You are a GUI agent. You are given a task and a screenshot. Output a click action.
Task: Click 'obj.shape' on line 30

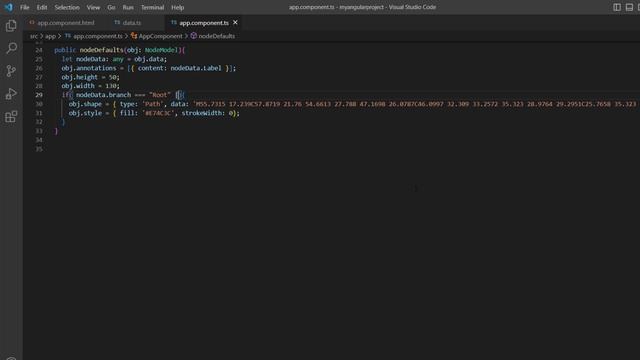tap(85, 104)
